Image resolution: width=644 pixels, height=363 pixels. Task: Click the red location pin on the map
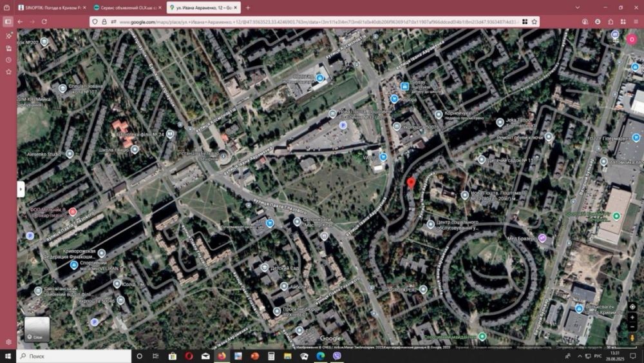[411, 183]
